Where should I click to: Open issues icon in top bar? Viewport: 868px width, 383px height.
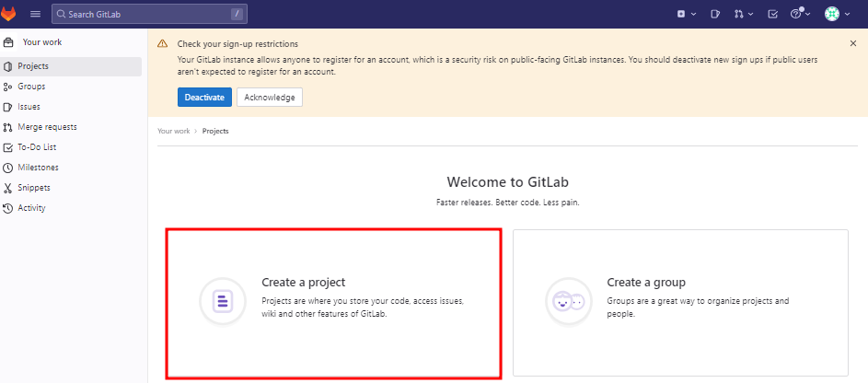pos(715,14)
